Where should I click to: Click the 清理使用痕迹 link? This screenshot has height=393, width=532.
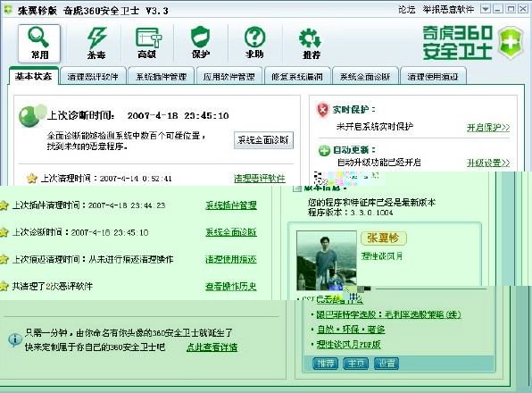click(231, 260)
